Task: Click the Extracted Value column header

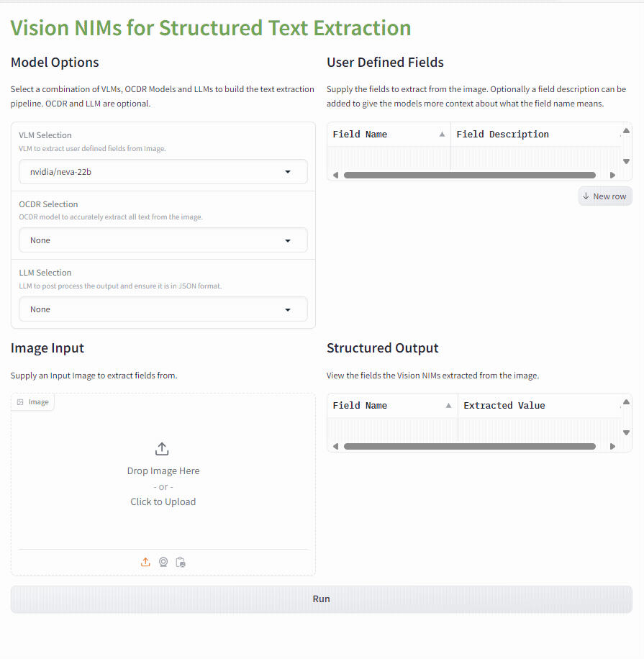Action: tap(504, 406)
